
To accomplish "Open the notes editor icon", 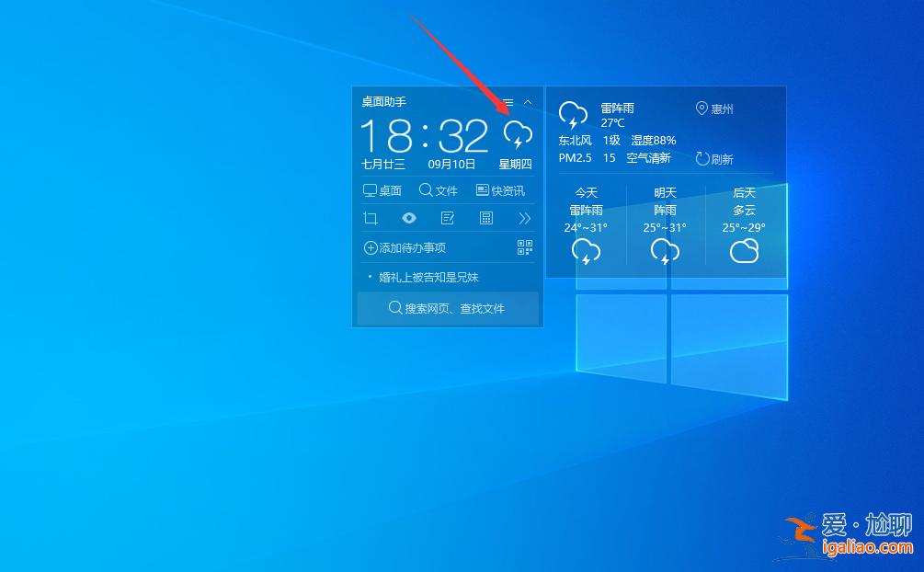I will tap(446, 218).
